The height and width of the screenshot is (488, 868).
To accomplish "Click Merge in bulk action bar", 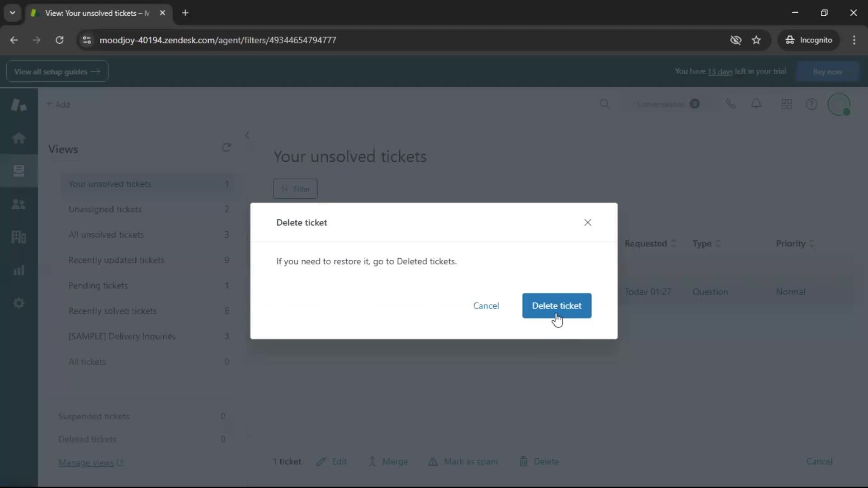I will tap(387, 462).
